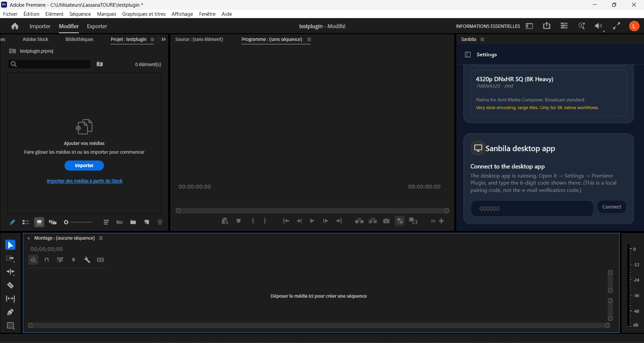
Task: Click the delete trash icon in project panel
Action: coord(160,222)
